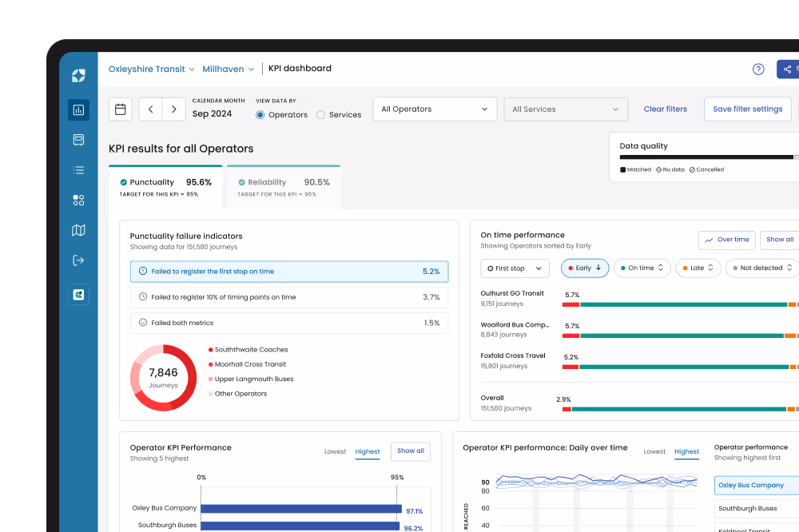Click Save filter settings button
This screenshot has height=532, width=799.
(748, 109)
